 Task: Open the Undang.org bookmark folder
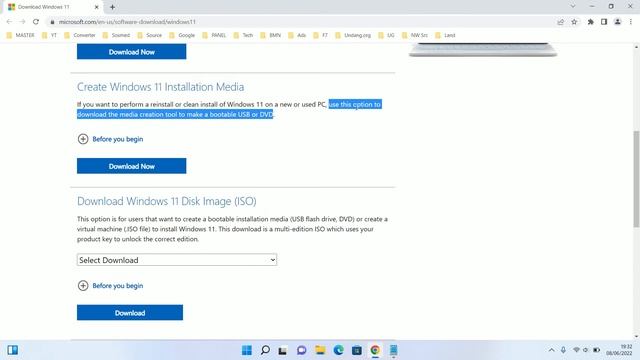[x=353, y=35]
